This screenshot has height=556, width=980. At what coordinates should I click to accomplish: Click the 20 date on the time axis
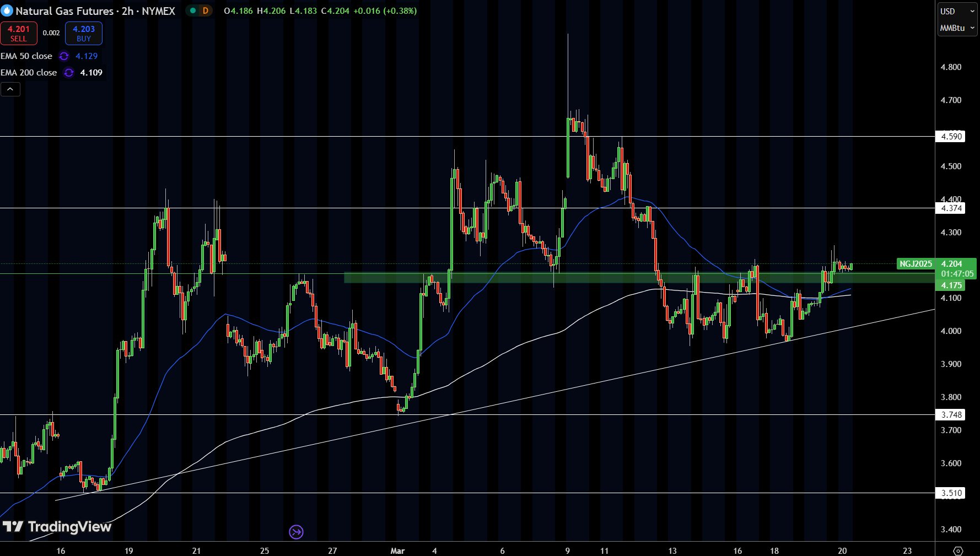[842, 551]
